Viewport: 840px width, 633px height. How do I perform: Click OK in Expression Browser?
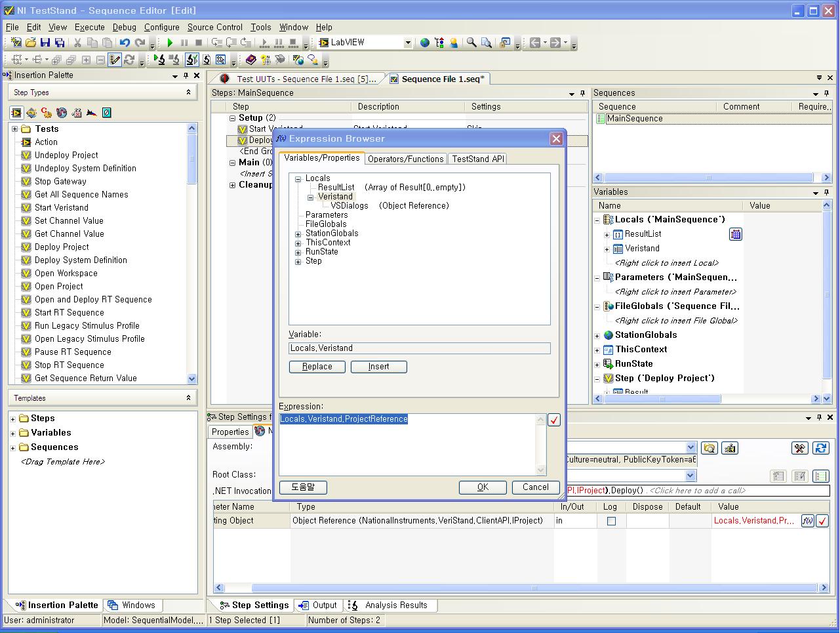pyautogui.click(x=483, y=487)
